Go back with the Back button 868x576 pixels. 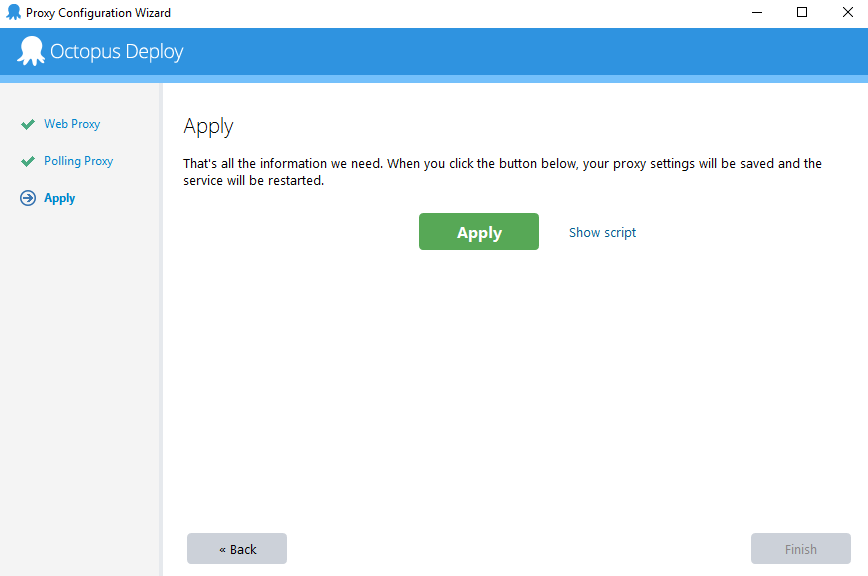point(237,548)
